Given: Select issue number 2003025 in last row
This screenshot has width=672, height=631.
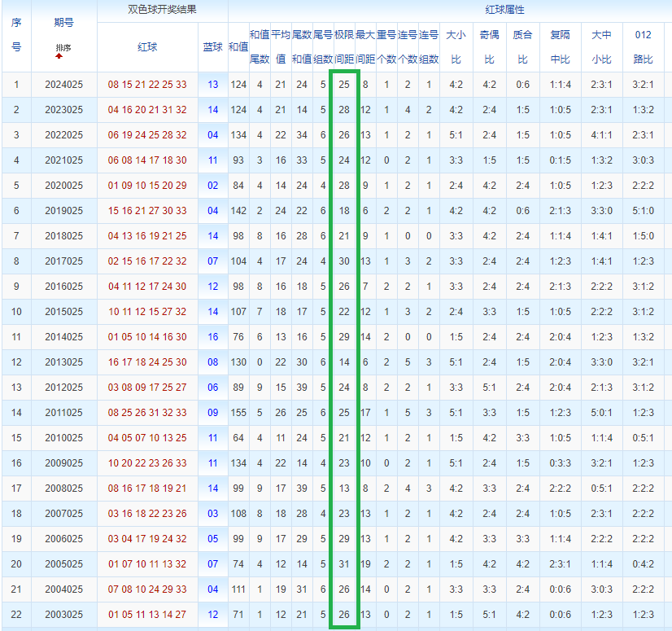Looking at the screenshot, I should click(x=63, y=615).
